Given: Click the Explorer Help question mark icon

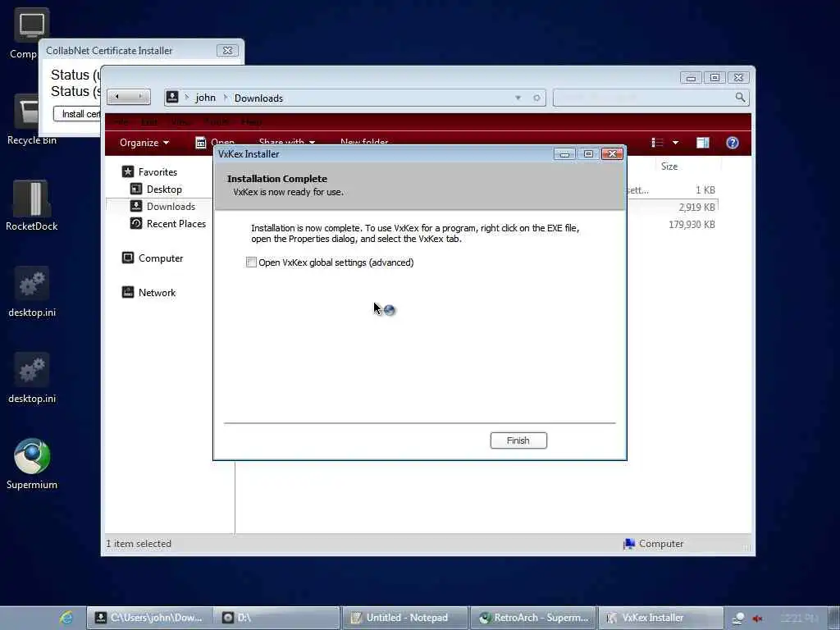Looking at the screenshot, I should [x=733, y=143].
